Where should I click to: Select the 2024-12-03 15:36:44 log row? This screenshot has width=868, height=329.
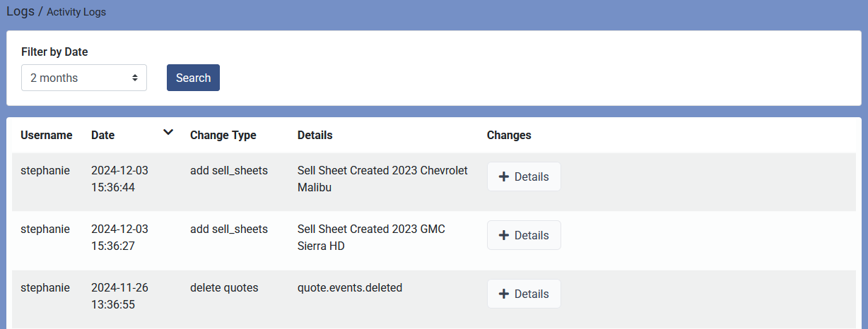[434, 181]
